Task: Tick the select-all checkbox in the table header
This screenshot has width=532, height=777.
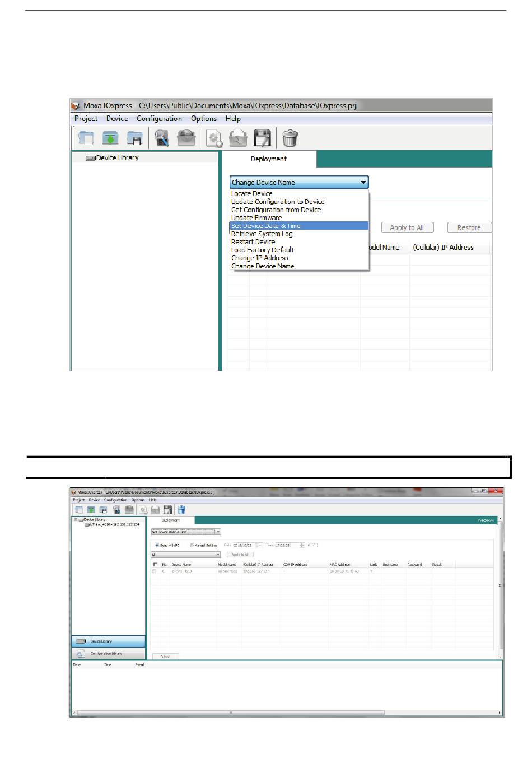Action: tap(155, 565)
